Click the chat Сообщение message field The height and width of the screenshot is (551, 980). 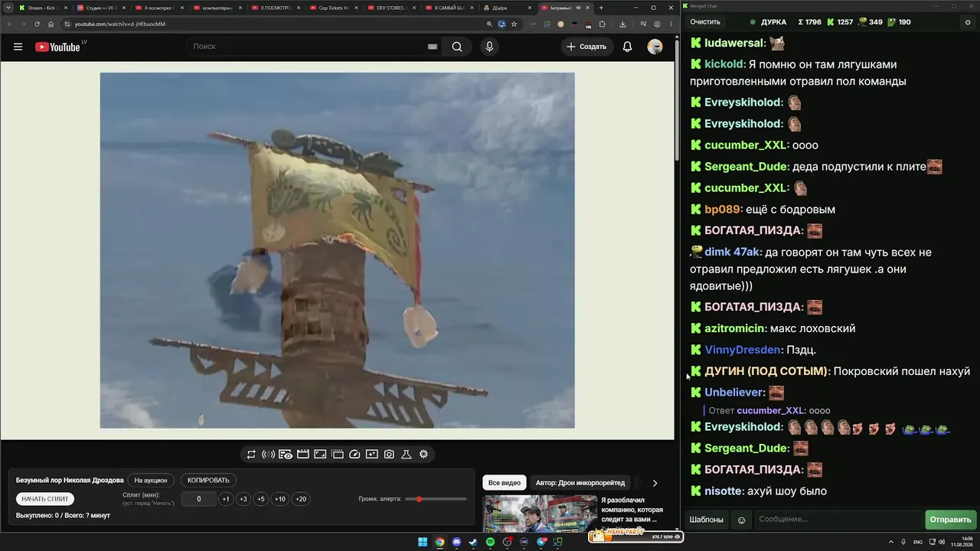pyautogui.click(x=838, y=520)
